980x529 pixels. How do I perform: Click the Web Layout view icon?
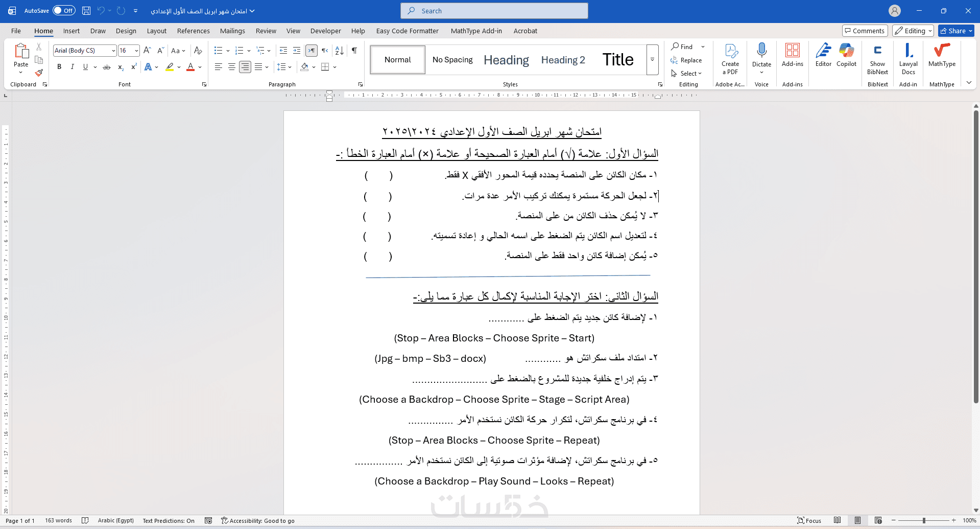coord(878,520)
